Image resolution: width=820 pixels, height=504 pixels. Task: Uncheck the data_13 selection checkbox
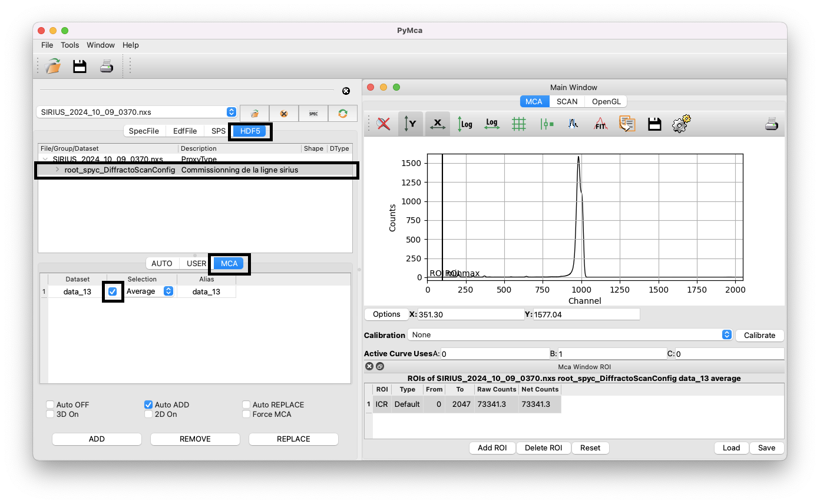coord(113,291)
